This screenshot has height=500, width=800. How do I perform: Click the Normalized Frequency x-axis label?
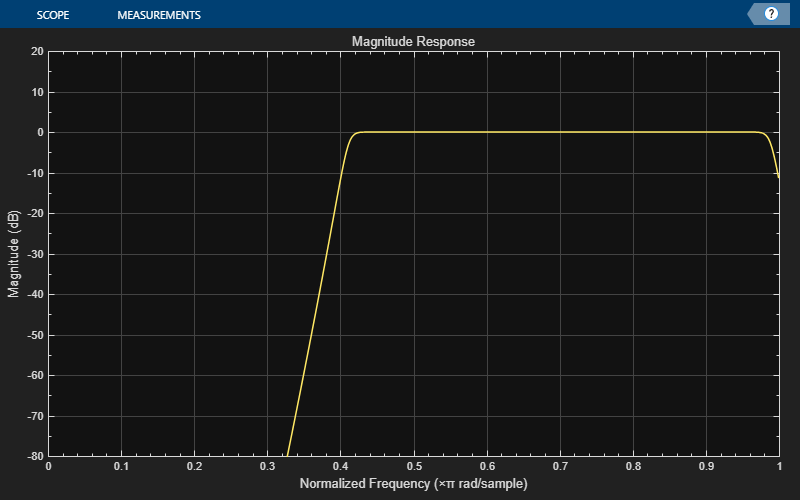pos(413,484)
